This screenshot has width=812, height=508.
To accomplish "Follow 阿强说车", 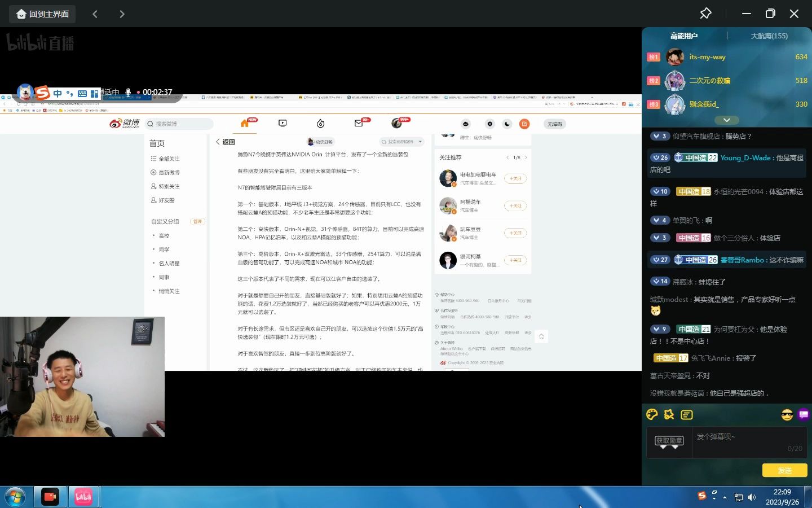I will click(x=515, y=205).
